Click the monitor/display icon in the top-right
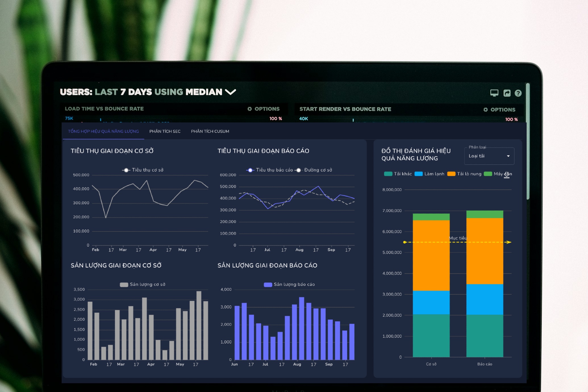 [494, 93]
